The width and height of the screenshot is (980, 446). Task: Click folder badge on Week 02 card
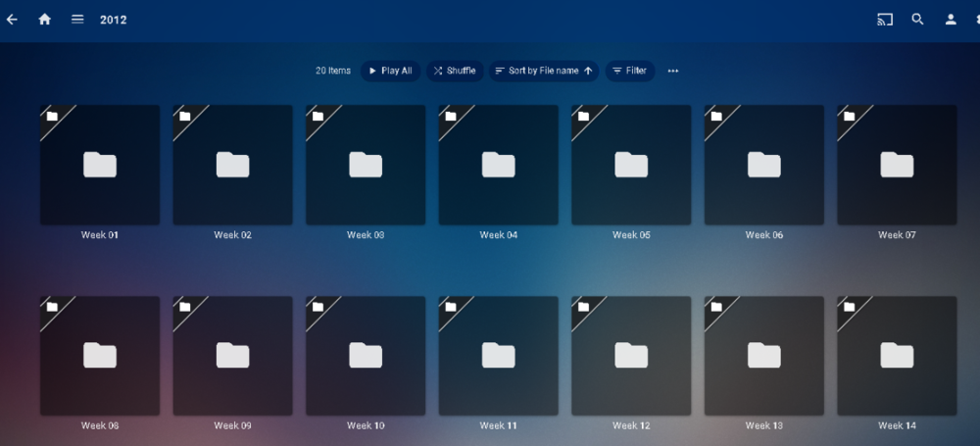[185, 116]
